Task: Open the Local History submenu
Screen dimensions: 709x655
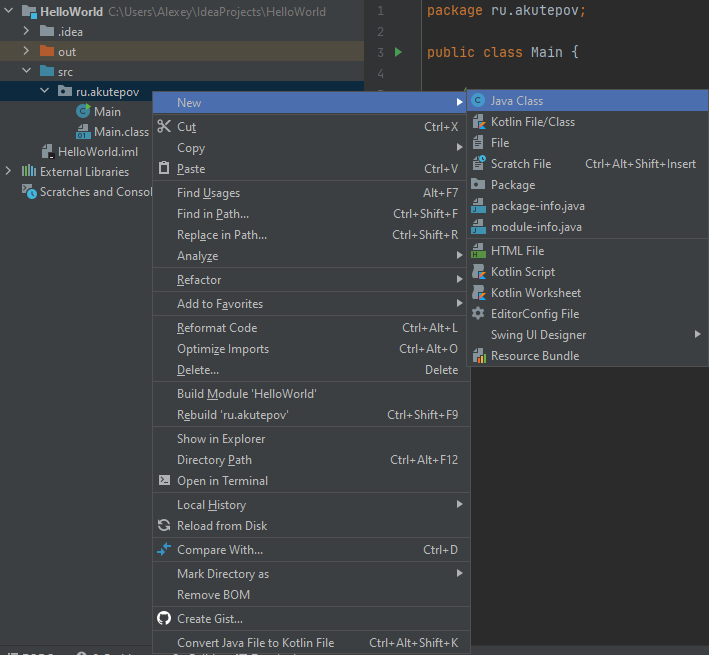Action: 312,504
